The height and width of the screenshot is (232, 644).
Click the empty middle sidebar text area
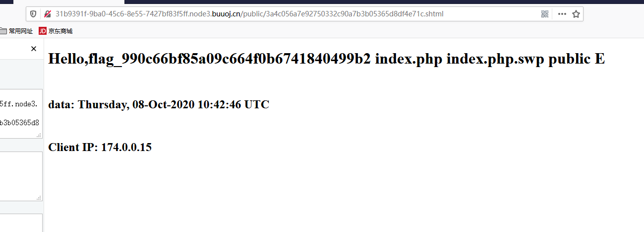[21, 176]
